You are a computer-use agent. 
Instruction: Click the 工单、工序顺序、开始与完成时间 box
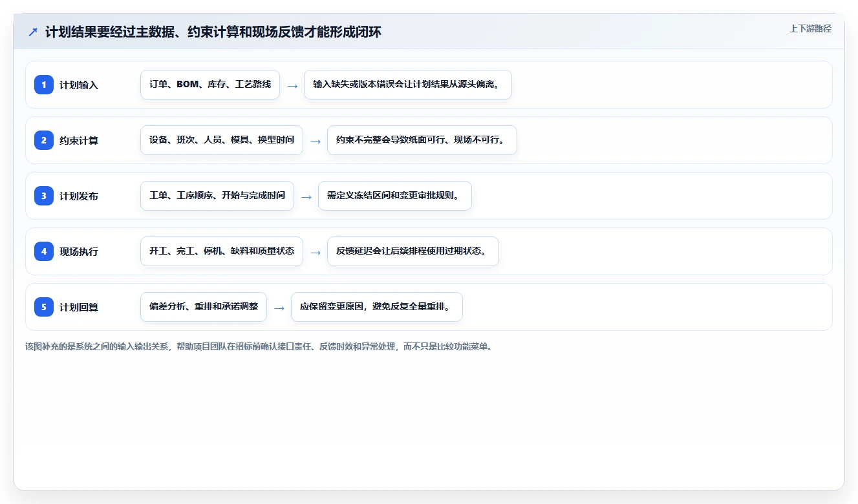217,196
